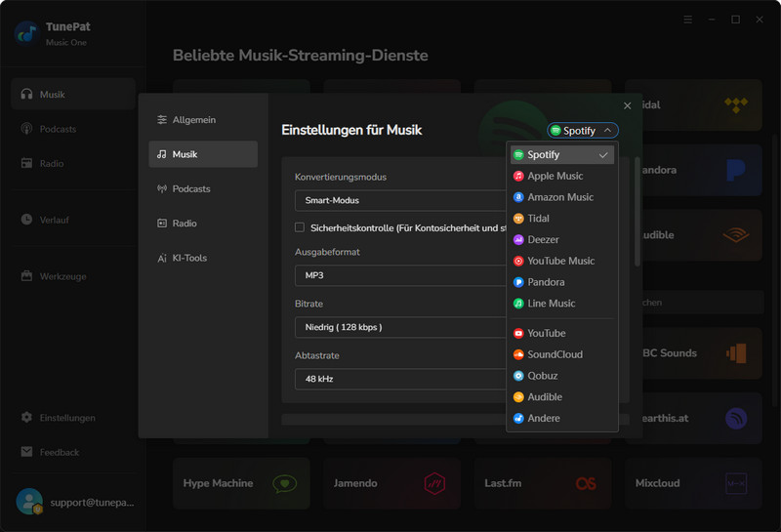
Task: Choose Line Music from the list
Action: coord(562,304)
